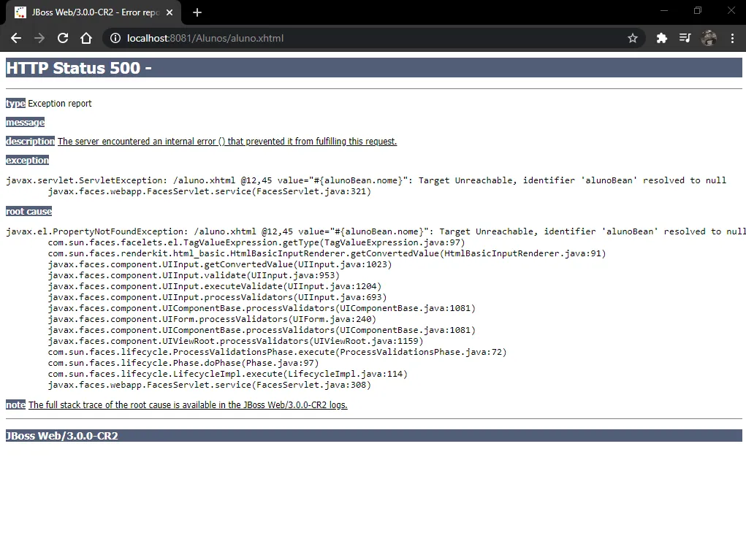View site information icon in address bar

tap(115, 38)
